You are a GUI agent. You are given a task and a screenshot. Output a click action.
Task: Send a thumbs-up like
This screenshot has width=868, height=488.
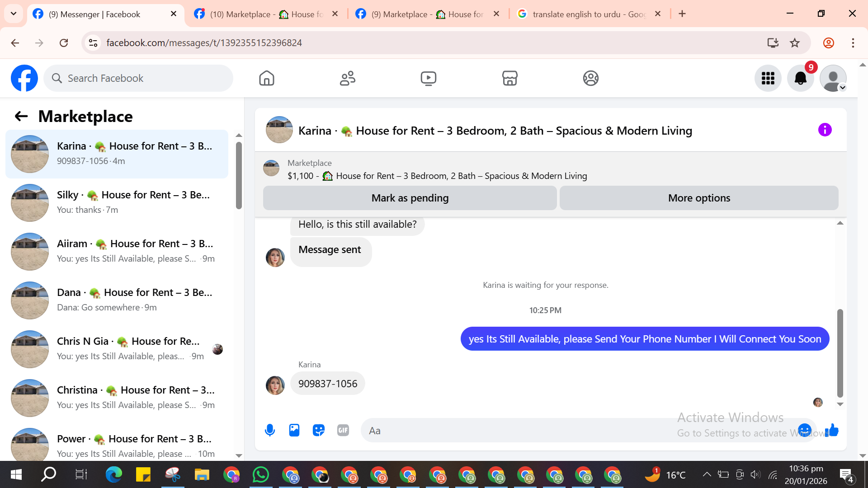[832, 430]
